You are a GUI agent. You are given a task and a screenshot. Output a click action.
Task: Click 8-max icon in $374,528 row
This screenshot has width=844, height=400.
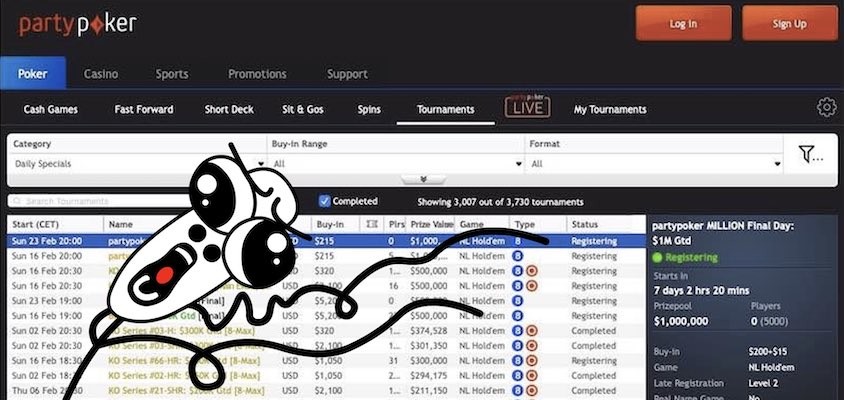coord(518,331)
